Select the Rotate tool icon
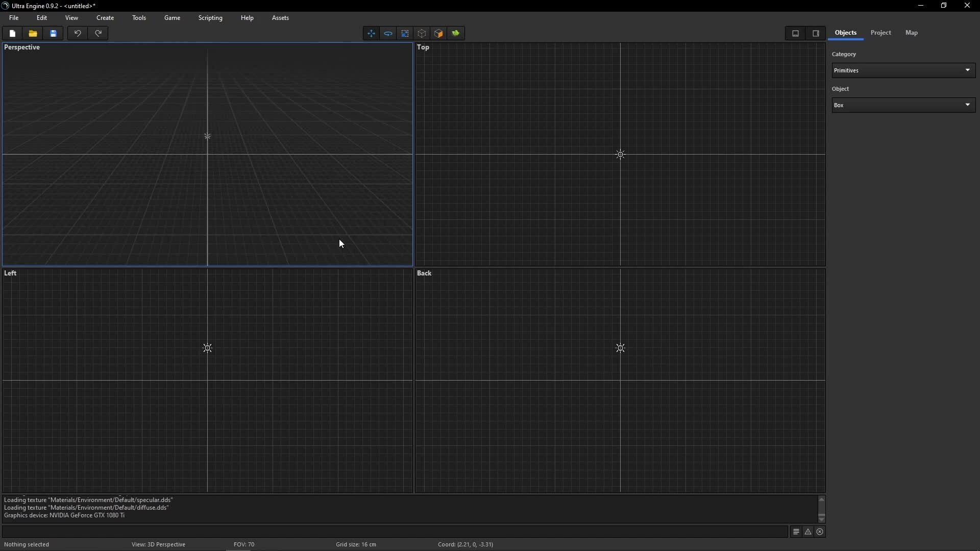 (388, 34)
